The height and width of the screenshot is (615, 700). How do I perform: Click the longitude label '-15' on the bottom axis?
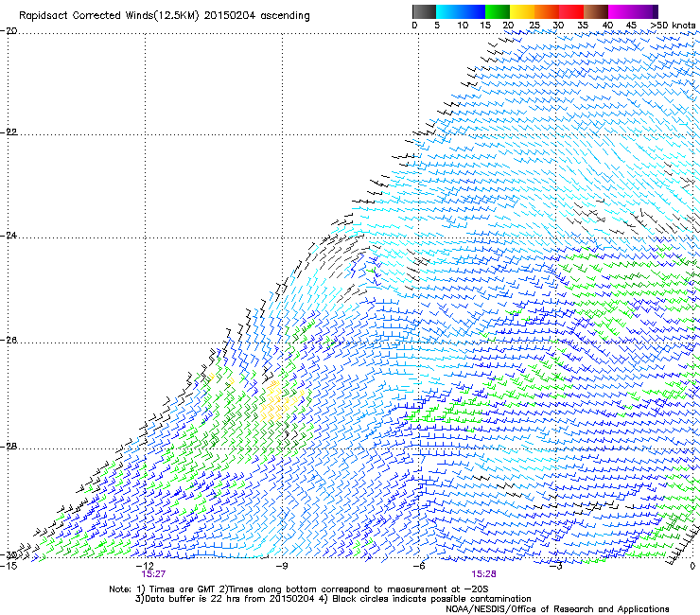[9, 566]
